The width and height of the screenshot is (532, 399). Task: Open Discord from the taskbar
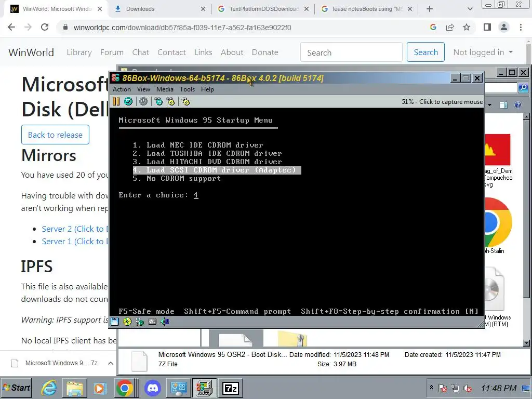point(152,388)
